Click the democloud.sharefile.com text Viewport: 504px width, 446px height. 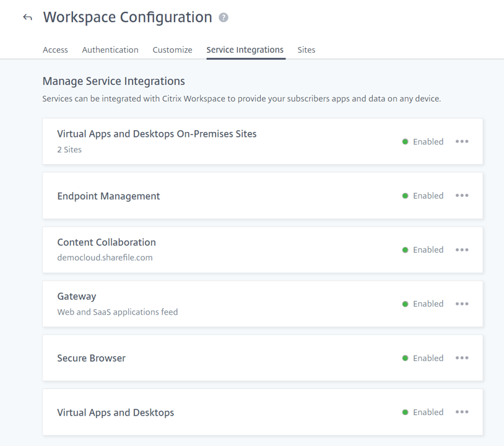[x=105, y=258]
